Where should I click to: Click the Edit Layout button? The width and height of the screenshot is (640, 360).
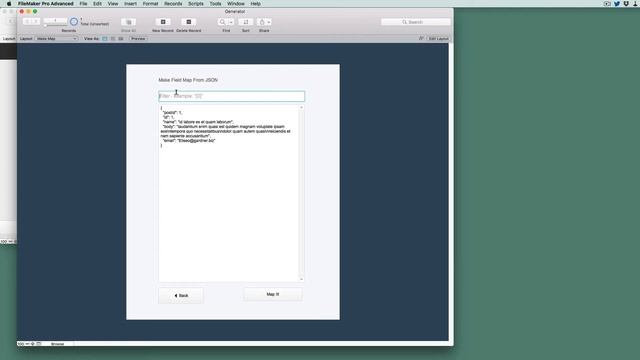pyautogui.click(x=438, y=38)
